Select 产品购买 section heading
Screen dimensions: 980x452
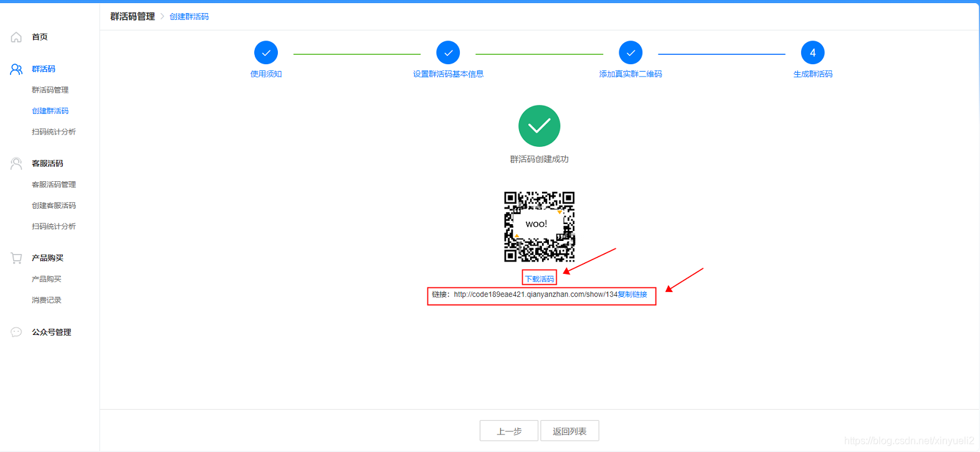pos(47,258)
